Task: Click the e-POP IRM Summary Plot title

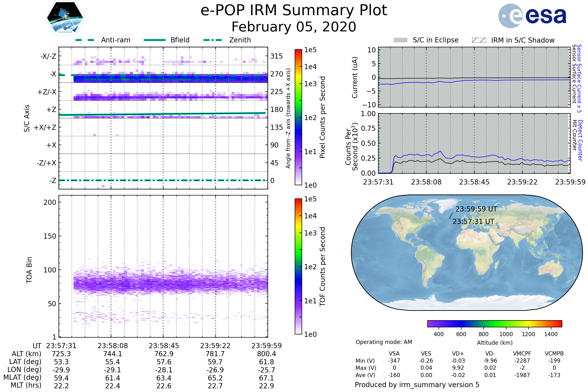Action: pos(294,11)
